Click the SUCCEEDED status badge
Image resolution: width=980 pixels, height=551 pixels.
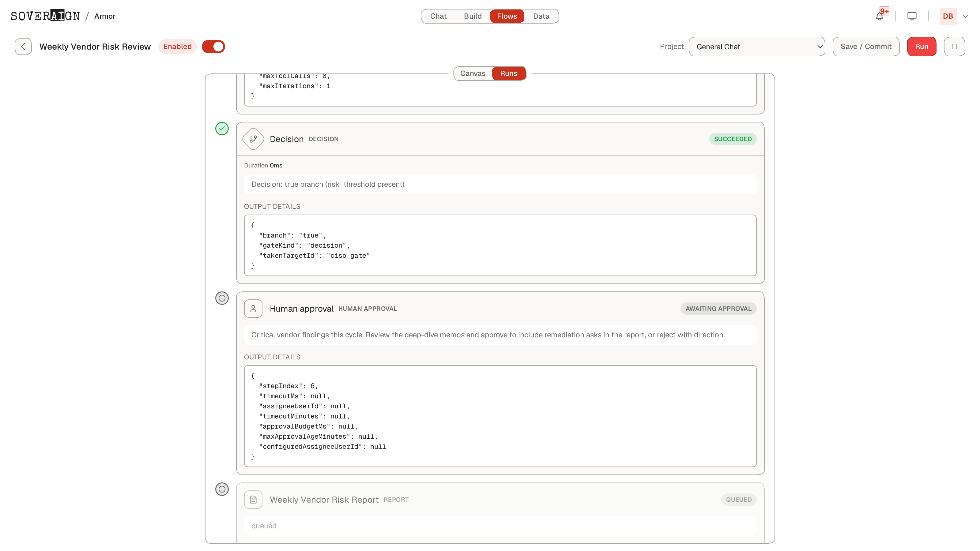[733, 139]
